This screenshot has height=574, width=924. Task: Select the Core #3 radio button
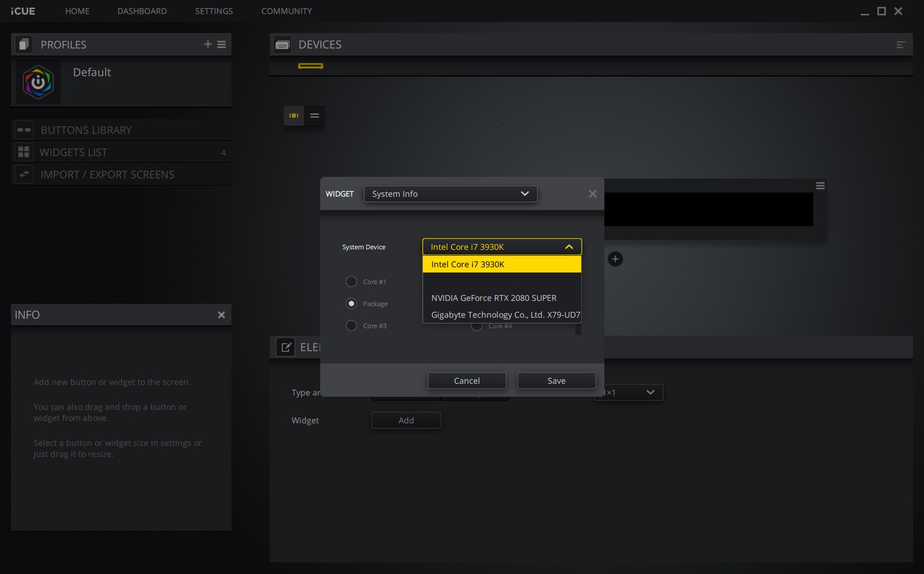tap(352, 326)
